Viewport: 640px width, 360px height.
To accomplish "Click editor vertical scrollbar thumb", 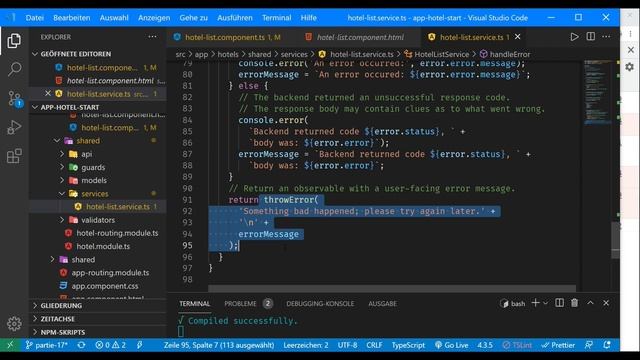I will [615, 240].
